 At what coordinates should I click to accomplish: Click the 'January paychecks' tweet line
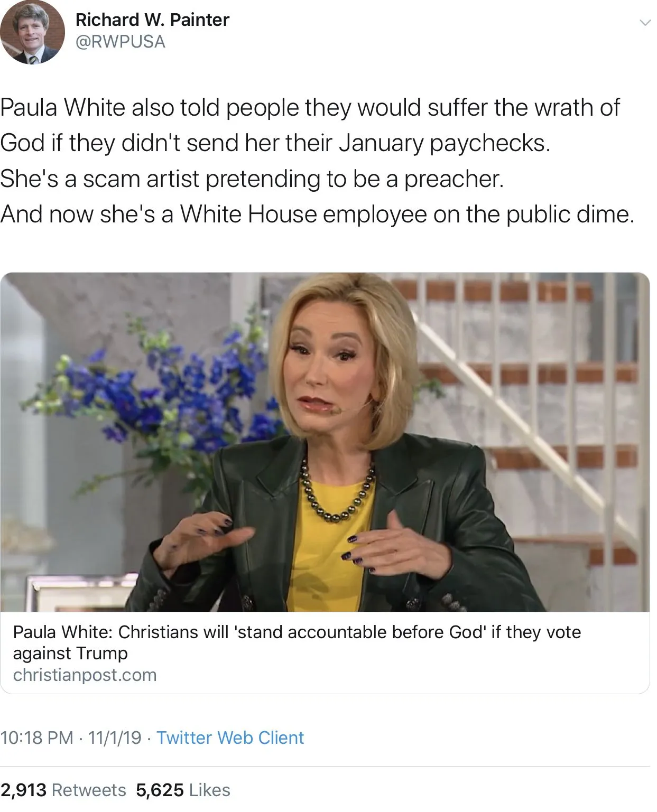pos(275,143)
